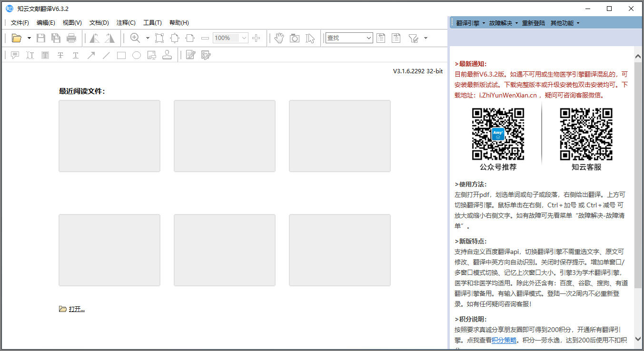Click the >最新通知: heading
The width and height of the screenshot is (644, 351).
coord(470,64)
